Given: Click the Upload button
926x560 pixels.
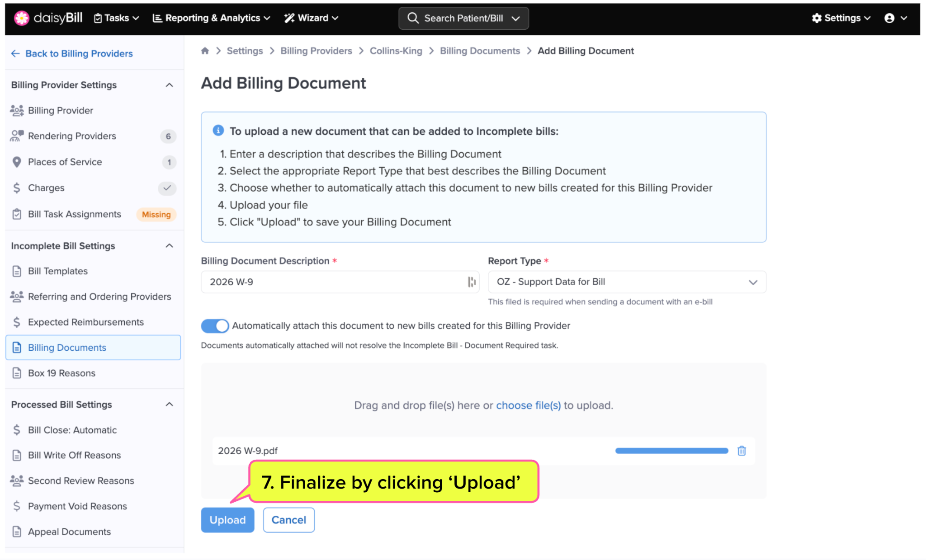Looking at the screenshot, I should point(227,520).
